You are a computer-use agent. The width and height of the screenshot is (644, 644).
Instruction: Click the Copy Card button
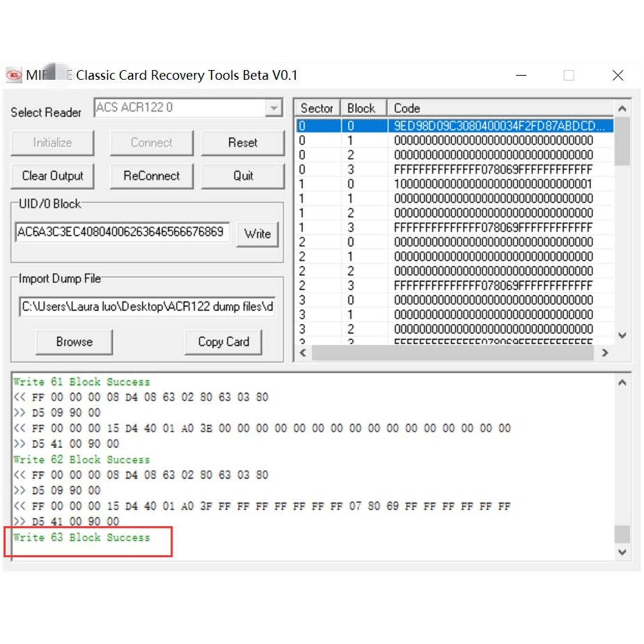click(x=223, y=342)
